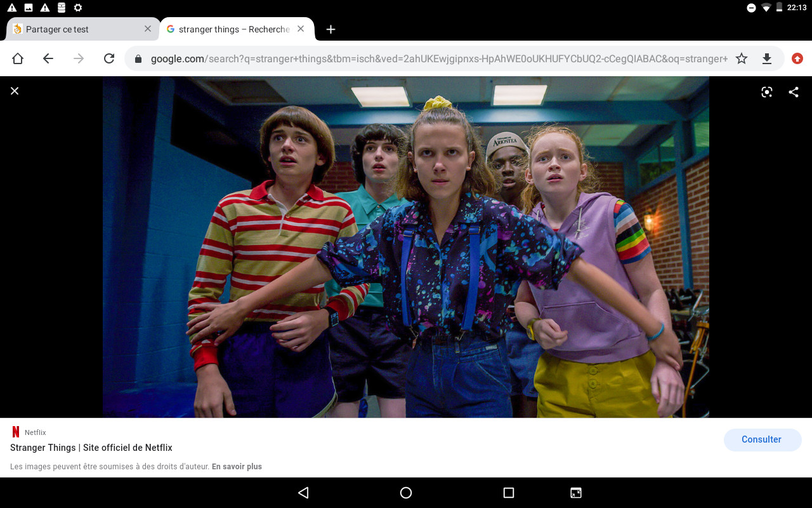Tap the Wi-Fi status icon

click(766, 8)
